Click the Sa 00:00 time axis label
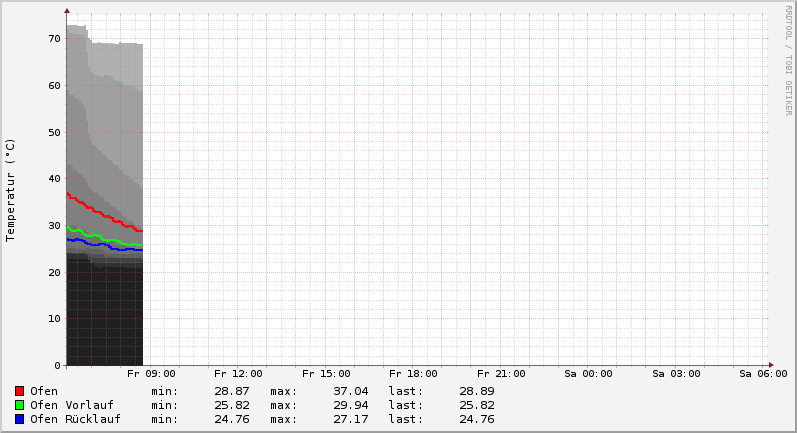 pyautogui.click(x=588, y=374)
